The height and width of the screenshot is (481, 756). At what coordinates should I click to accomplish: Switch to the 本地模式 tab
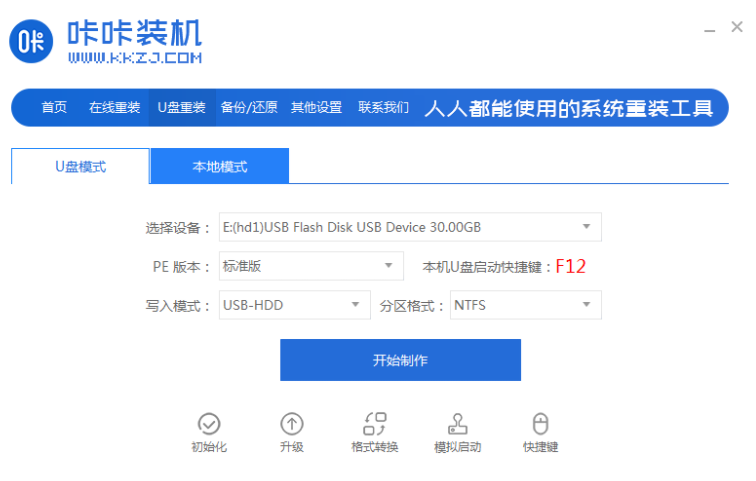[220, 166]
